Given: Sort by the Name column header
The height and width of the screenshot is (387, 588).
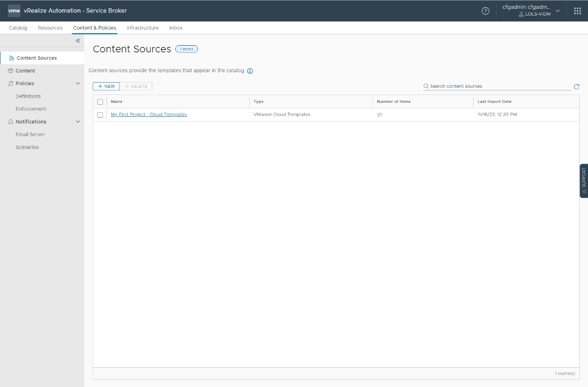Looking at the screenshot, I should click(116, 101).
